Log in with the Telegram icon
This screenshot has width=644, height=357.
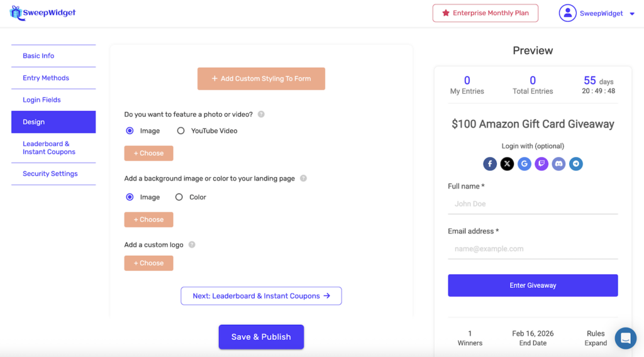(575, 164)
